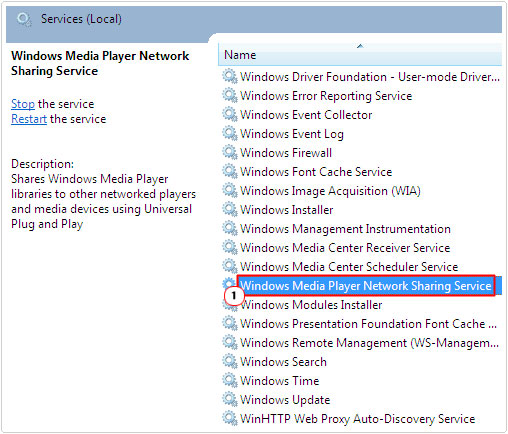The width and height of the screenshot is (508, 434).
Task: Select the Windows Modules Installer service
Action: click(311, 305)
